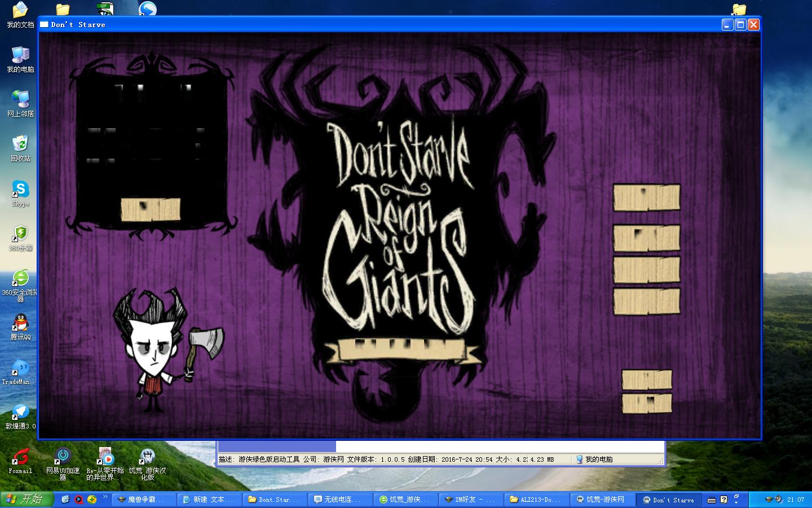Open the 我的电脑 desktop icon
Viewport: 812px width, 508px height.
(x=20, y=59)
